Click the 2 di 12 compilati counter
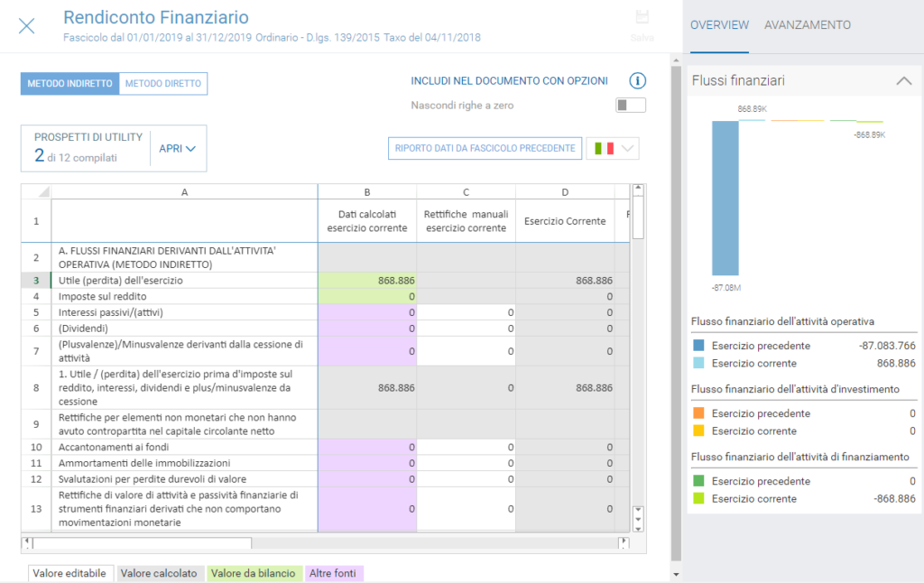The height and width of the screenshot is (583, 924). [x=76, y=156]
